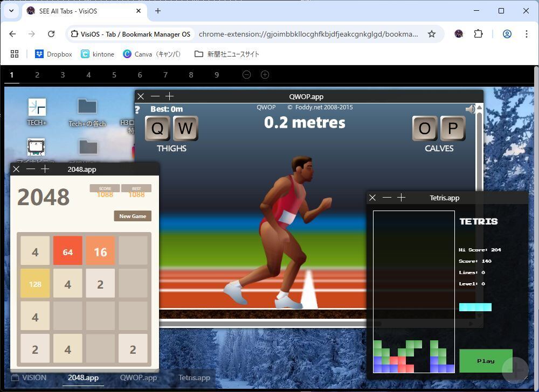Switch to workspace 7
The height and width of the screenshot is (392, 539).
click(165, 75)
